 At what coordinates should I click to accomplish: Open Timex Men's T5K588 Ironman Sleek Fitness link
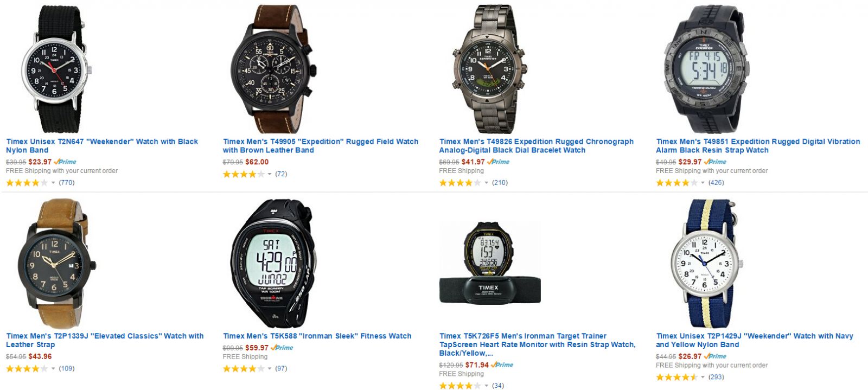click(317, 336)
